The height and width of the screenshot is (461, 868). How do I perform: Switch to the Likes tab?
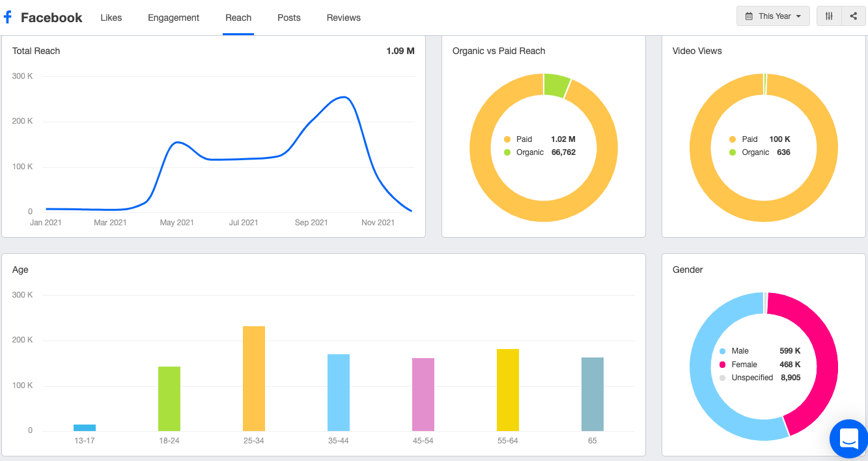(x=111, y=18)
